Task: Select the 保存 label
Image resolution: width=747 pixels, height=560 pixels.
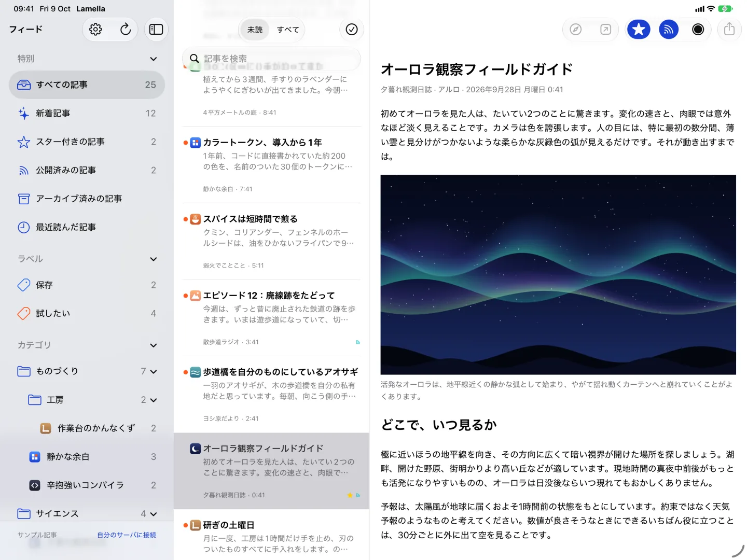Action: pos(87,285)
